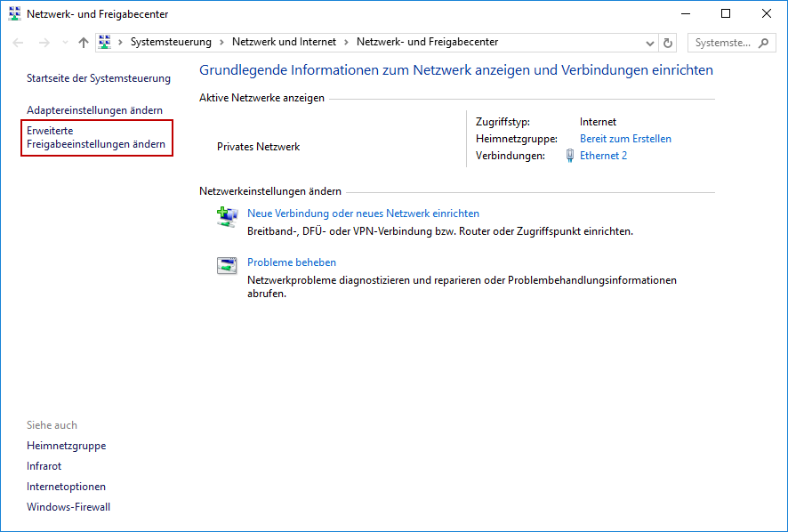Expand the chevron after Netzwerk und Internet
The image size is (788, 532).
(346, 42)
